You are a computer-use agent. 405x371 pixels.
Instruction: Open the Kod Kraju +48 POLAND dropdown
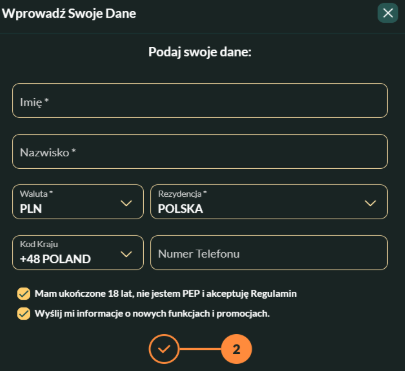(78, 253)
